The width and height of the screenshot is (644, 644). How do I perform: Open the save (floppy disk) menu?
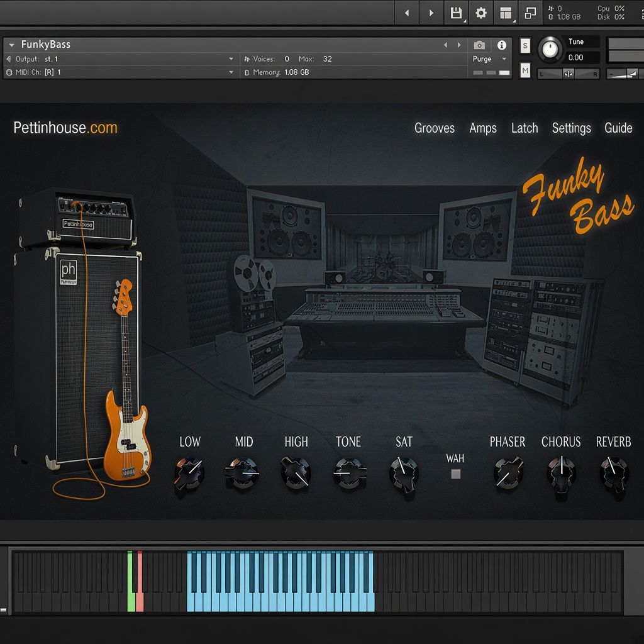[456, 13]
